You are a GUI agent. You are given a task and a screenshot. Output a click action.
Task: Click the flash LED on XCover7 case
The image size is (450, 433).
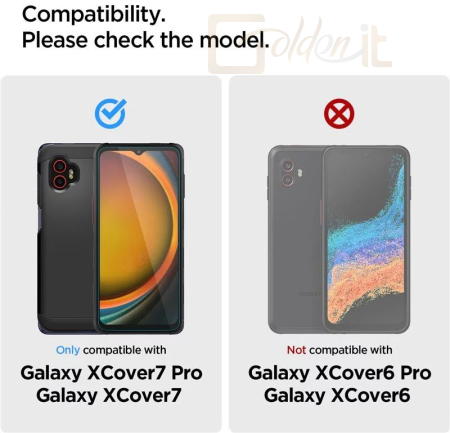(x=73, y=174)
